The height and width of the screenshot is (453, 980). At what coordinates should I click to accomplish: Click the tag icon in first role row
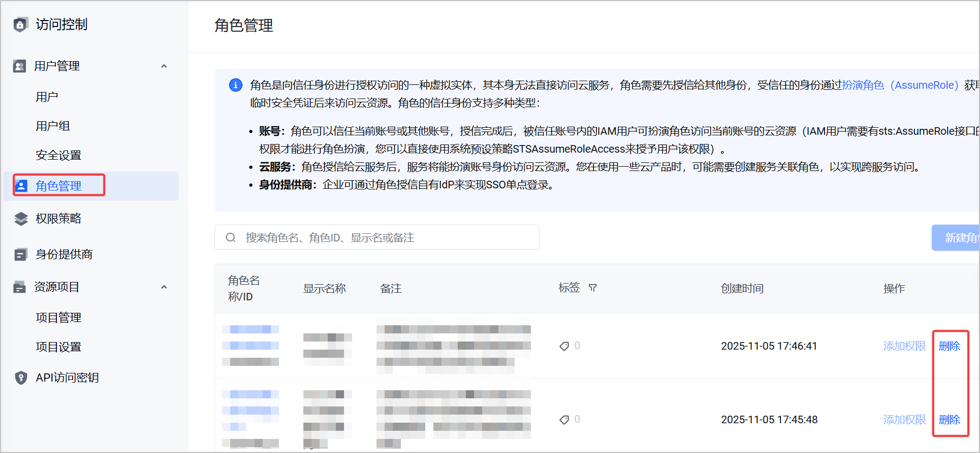point(564,346)
